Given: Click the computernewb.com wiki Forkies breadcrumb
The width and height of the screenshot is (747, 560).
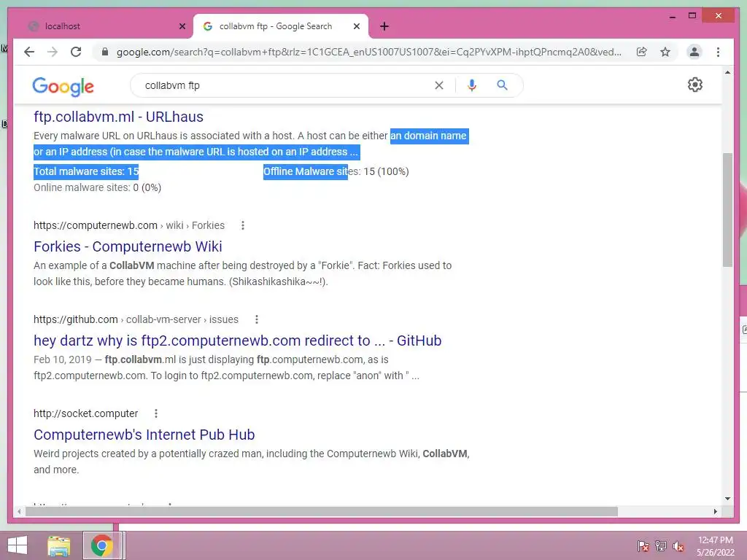Looking at the screenshot, I should 129,225.
